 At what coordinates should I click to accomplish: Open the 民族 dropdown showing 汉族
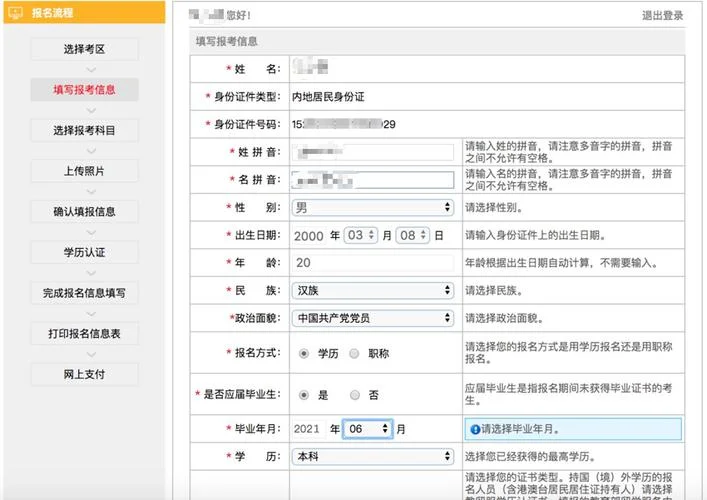(373, 290)
